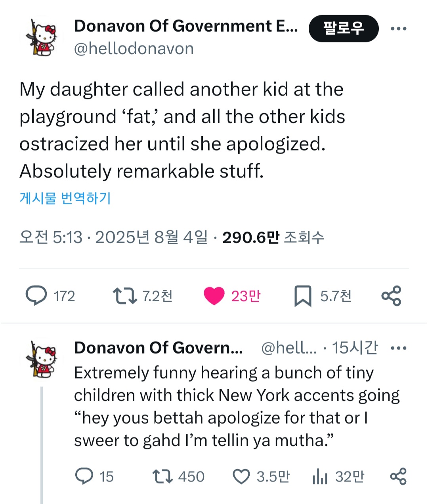Reply to the main post via comment icon

tap(36, 296)
